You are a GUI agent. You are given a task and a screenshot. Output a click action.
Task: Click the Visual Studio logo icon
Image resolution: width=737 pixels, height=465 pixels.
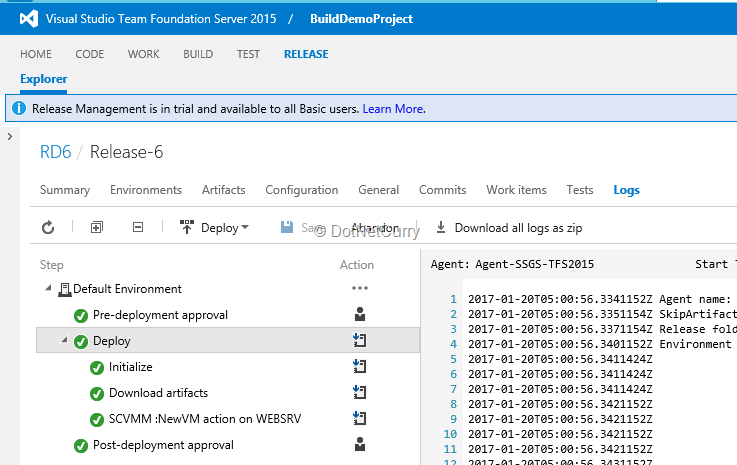pos(29,19)
